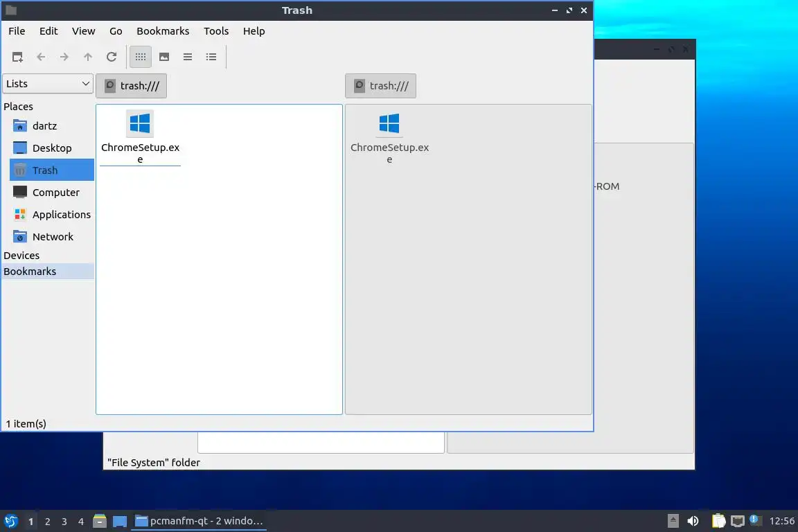Switch to virtual desktop 1
798x532 pixels.
pos(30,522)
